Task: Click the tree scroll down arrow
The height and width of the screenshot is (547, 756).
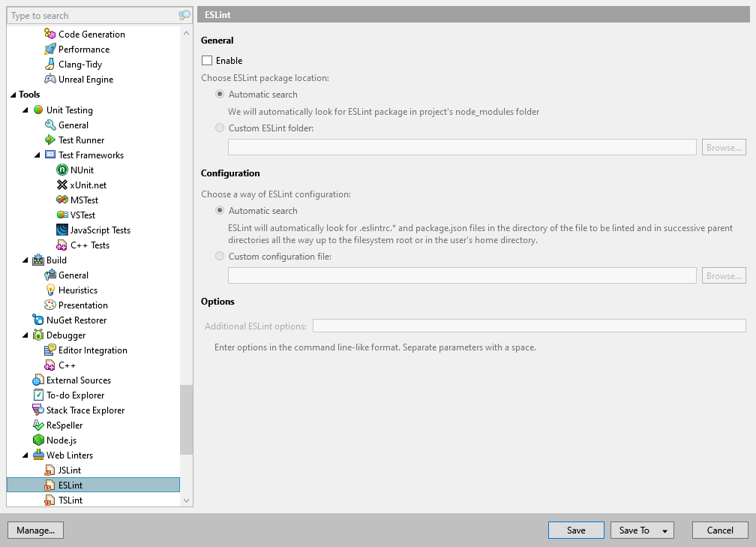Action: point(186,500)
